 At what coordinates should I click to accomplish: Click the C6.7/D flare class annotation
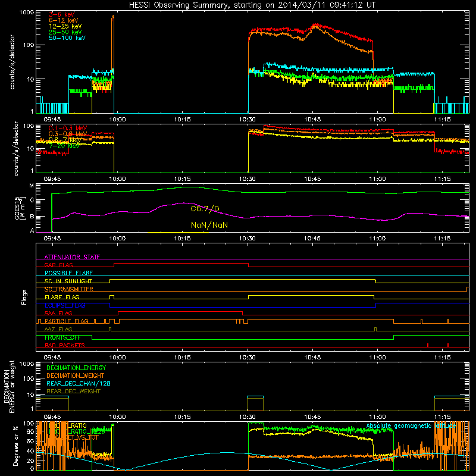(x=205, y=209)
